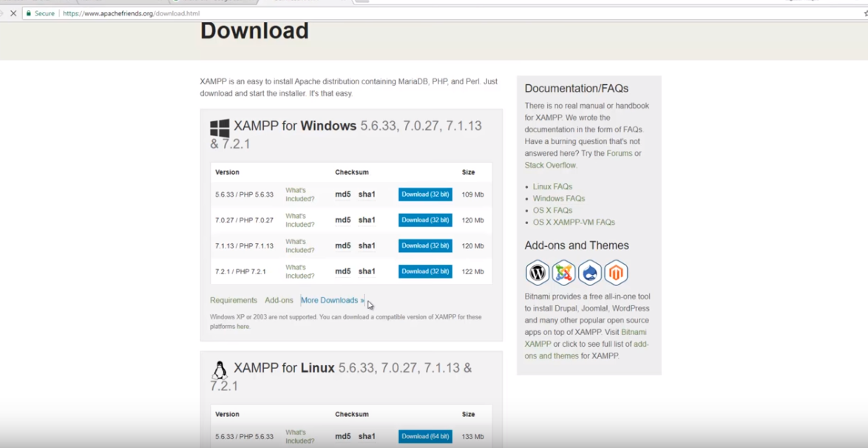The width and height of the screenshot is (868, 448).
Task: Open Linux FAQs
Action: coord(552,186)
